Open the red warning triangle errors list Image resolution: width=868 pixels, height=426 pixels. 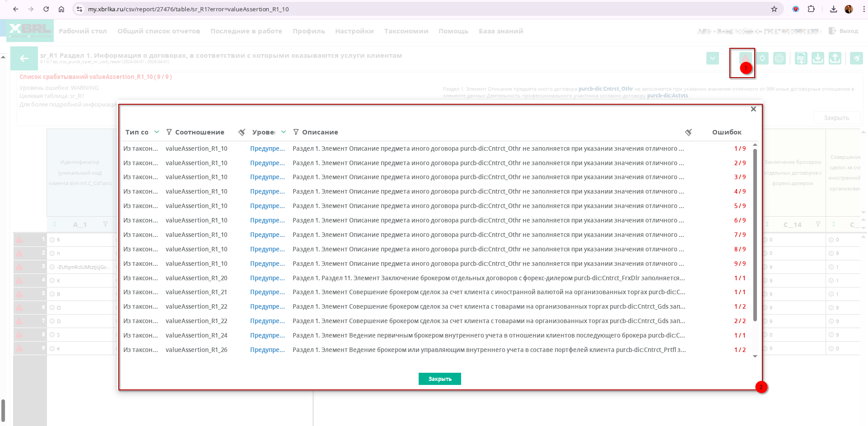(745, 58)
